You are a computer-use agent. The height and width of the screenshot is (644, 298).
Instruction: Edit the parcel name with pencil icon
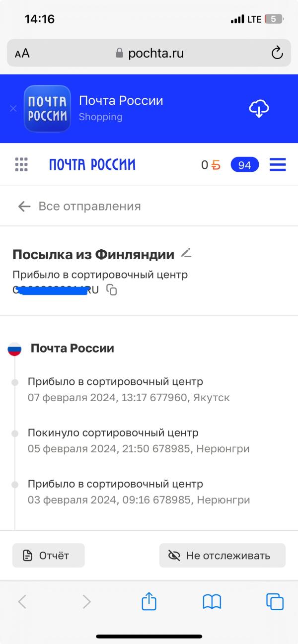click(186, 253)
